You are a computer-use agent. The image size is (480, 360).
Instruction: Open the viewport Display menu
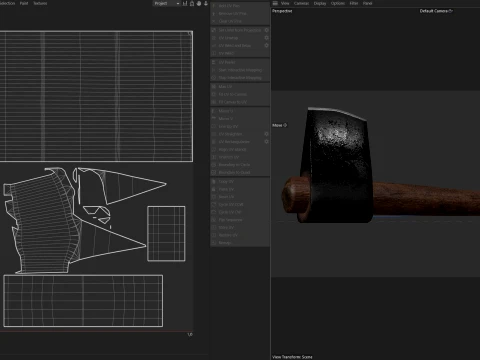tap(320, 3)
